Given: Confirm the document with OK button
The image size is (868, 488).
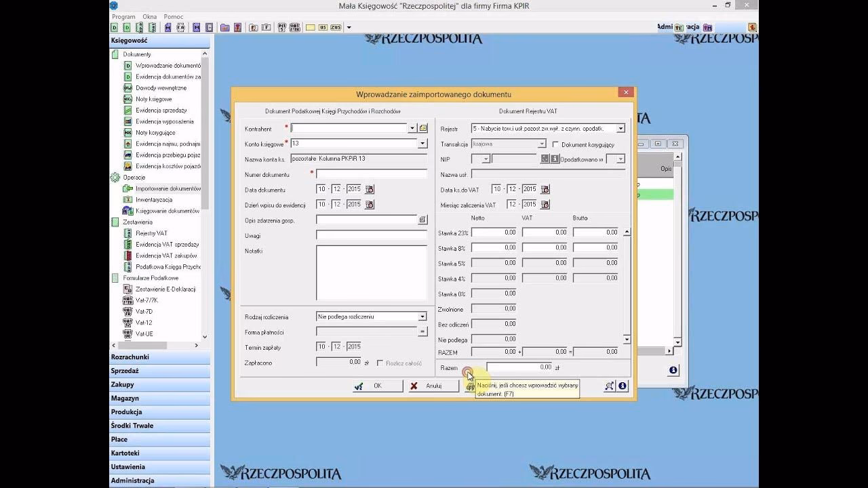Looking at the screenshot, I should tap(371, 386).
